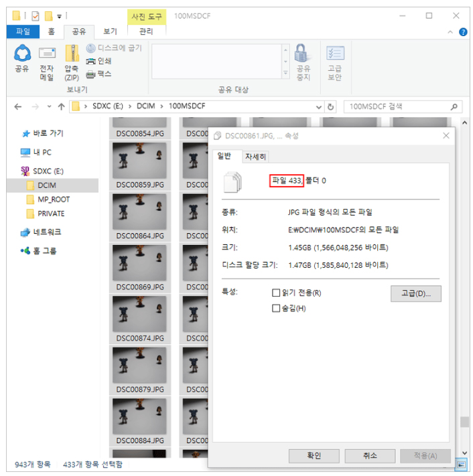This screenshot has width=473, height=476.
Task: Click the DSC00854.JPG file name
Action: tap(140, 134)
